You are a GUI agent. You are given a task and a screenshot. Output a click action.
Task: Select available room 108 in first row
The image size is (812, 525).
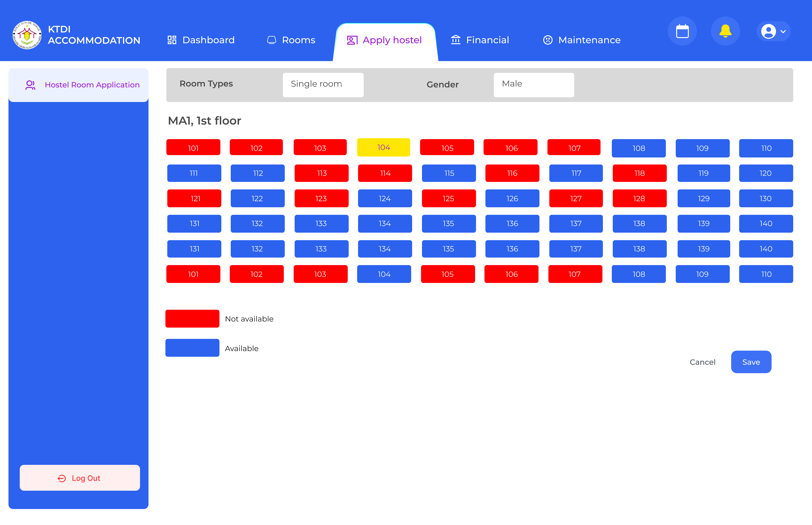(x=639, y=148)
